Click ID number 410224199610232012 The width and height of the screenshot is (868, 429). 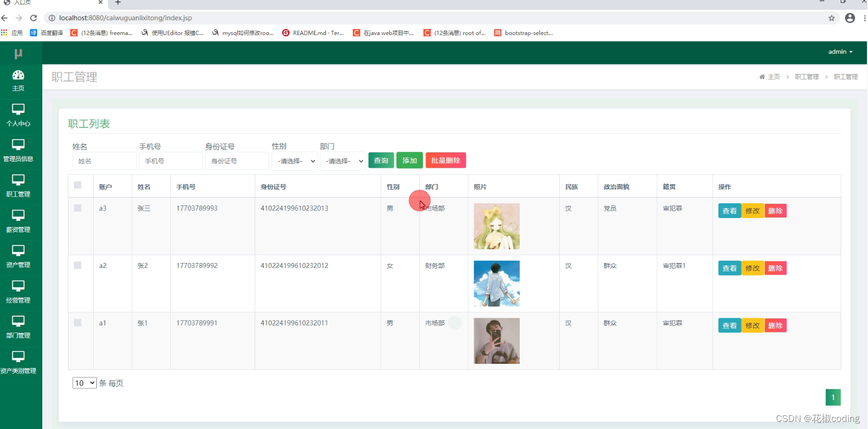click(294, 266)
